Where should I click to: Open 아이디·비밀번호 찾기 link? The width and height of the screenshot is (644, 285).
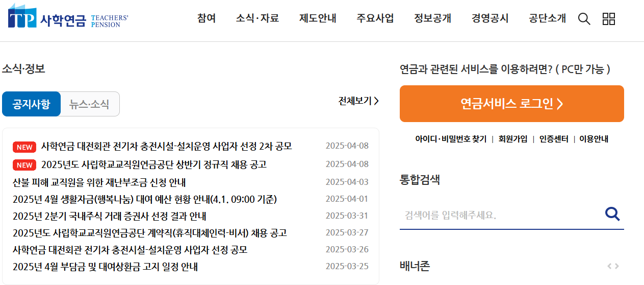coord(451,139)
